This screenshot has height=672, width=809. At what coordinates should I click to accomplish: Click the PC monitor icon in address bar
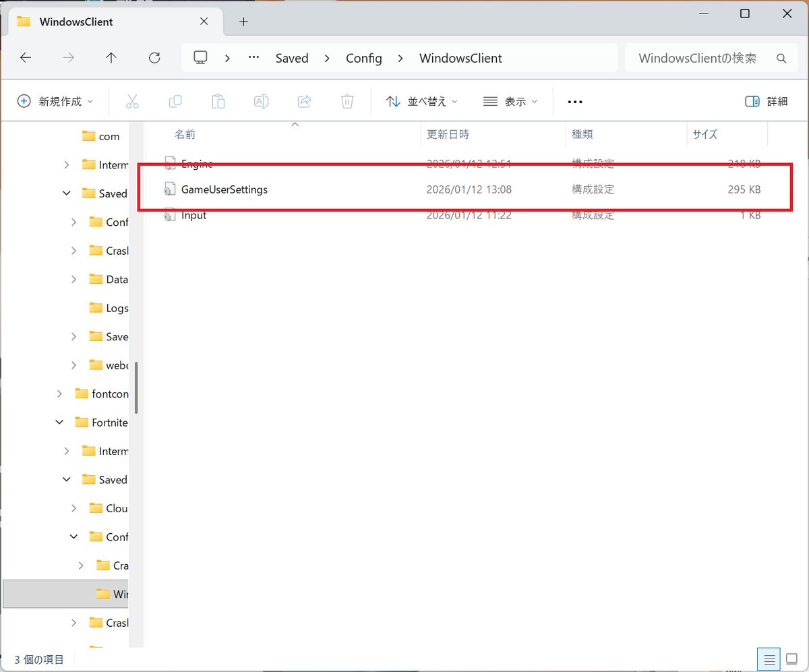[x=200, y=58]
